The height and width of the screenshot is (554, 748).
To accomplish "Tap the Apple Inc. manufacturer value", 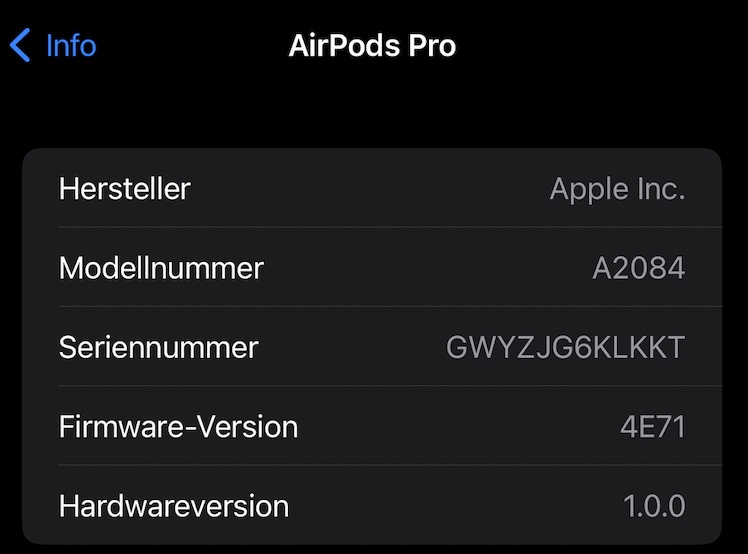I will point(617,188).
